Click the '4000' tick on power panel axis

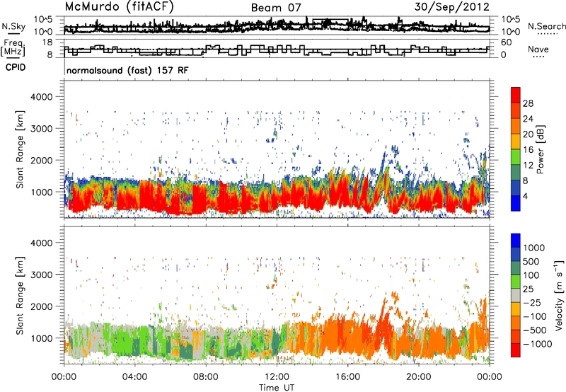tap(41, 97)
